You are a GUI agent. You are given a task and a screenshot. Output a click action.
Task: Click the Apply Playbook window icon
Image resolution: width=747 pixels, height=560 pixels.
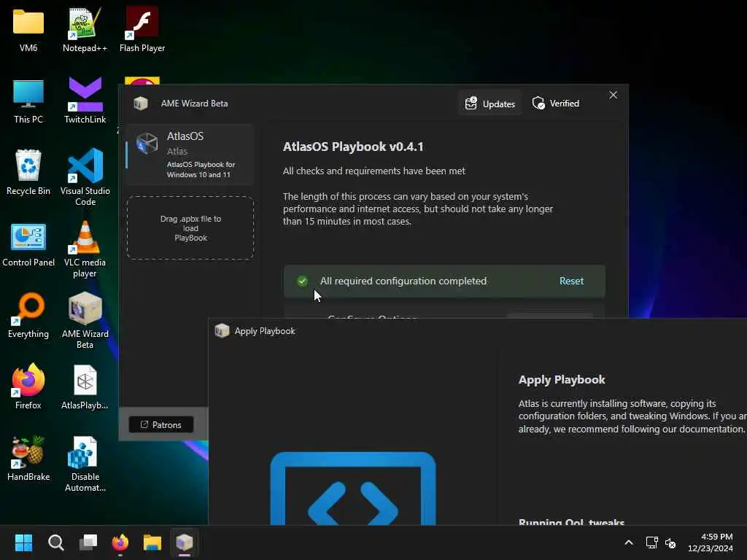[x=222, y=330]
